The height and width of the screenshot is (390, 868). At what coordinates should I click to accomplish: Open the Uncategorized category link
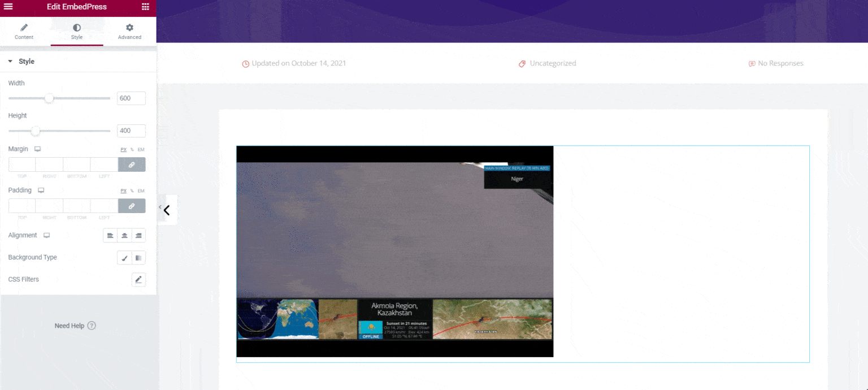click(553, 63)
